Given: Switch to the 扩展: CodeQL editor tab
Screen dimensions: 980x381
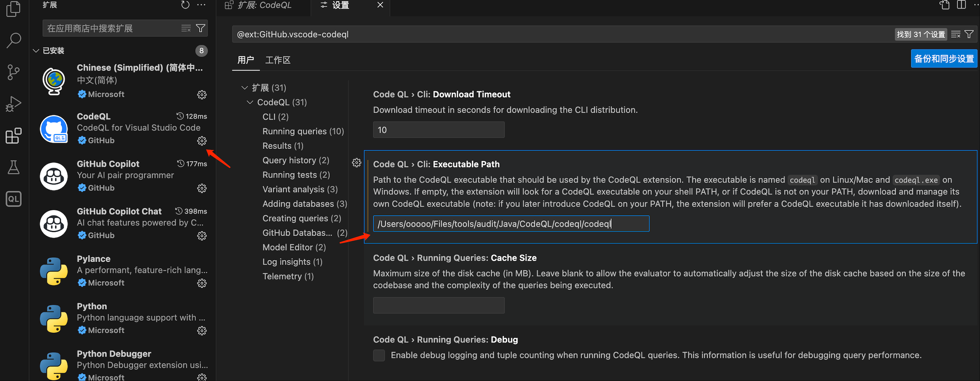Looking at the screenshot, I should coord(264,5).
